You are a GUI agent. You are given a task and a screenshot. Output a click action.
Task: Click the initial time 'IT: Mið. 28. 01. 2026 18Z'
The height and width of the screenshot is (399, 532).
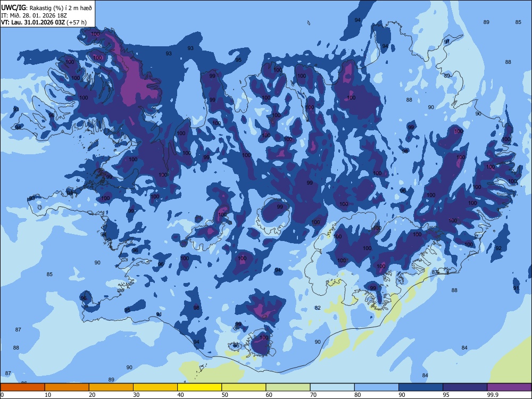click(x=34, y=15)
